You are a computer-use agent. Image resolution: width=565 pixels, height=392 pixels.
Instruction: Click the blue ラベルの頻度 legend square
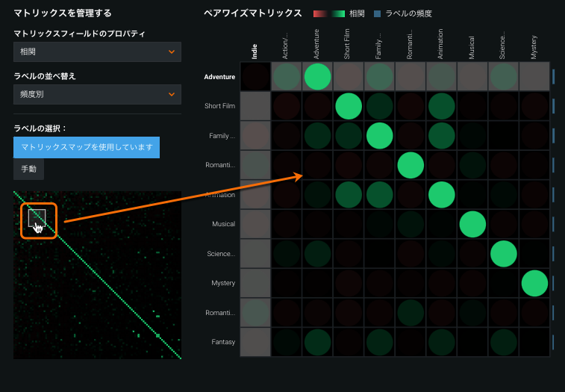click(x=378, y=13)
